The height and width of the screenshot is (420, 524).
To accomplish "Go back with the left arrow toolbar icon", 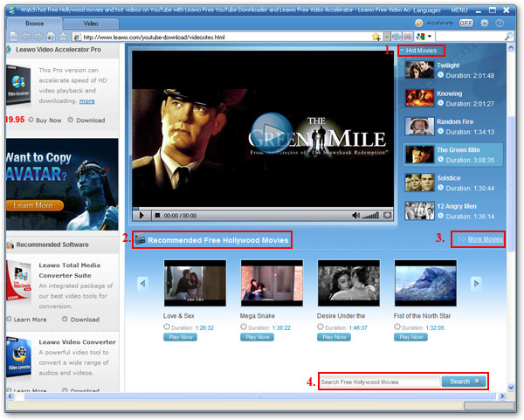I will (x=26, y=37).
